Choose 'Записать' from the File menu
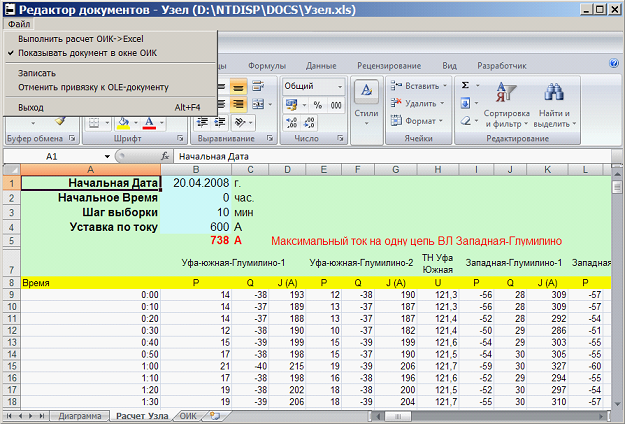 coord(37,73)
